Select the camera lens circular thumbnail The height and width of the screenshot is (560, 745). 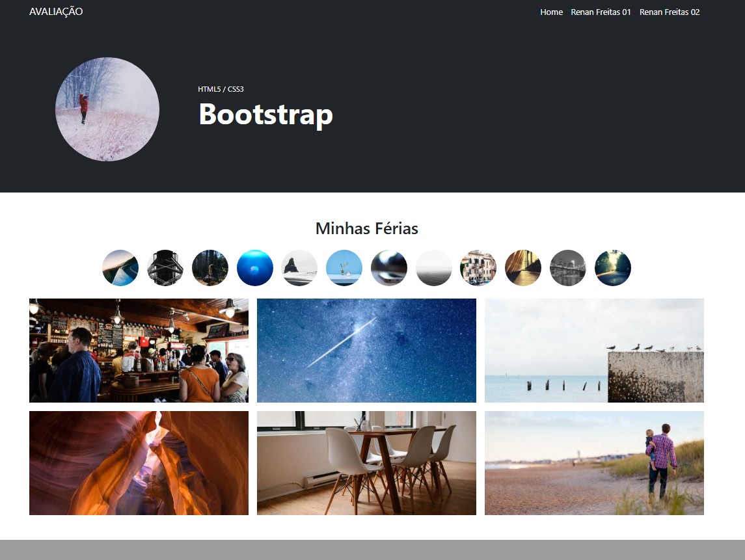pyautogui.click(x=388, y=267)
